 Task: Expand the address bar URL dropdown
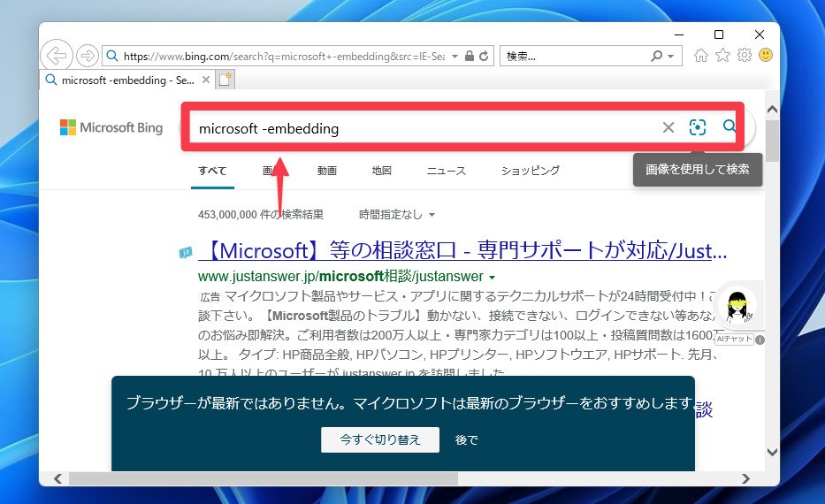point(455,56)
